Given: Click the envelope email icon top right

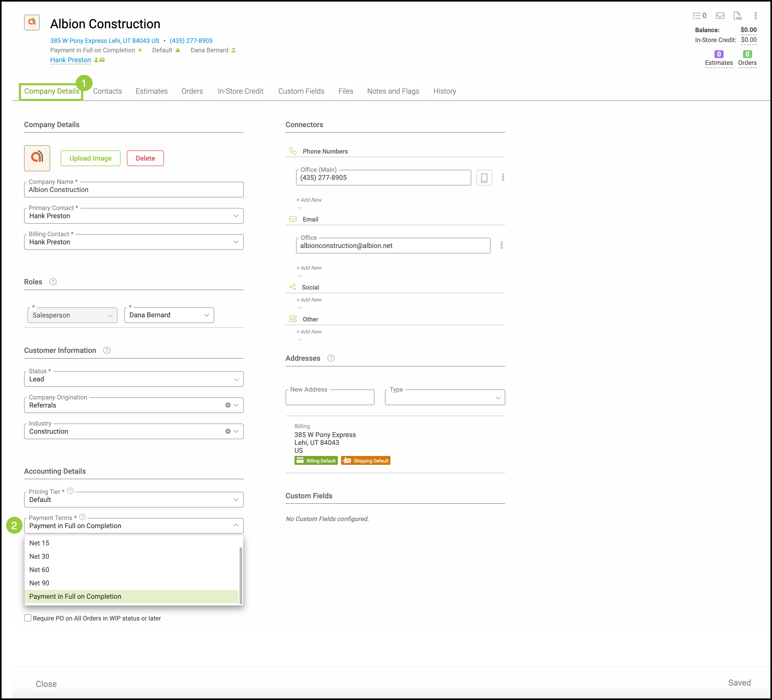Looking at the screenshot, I should point(720,16).
